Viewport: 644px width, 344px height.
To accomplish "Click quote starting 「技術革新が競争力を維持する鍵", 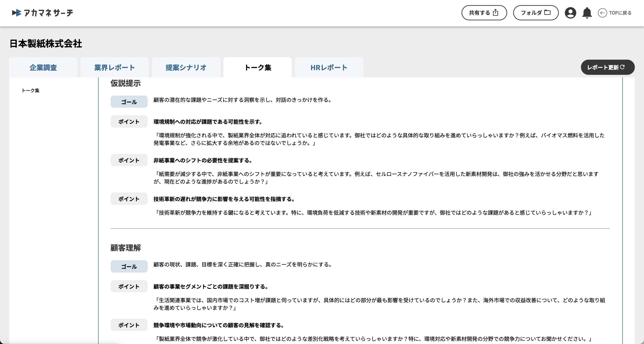I will [373, 213].
